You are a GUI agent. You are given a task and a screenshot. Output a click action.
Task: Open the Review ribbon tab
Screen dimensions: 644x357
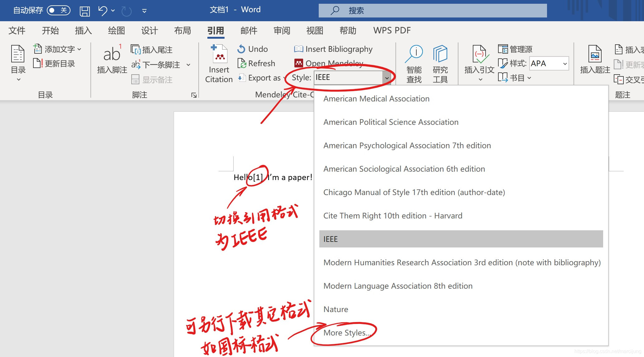tap(282, 31)
